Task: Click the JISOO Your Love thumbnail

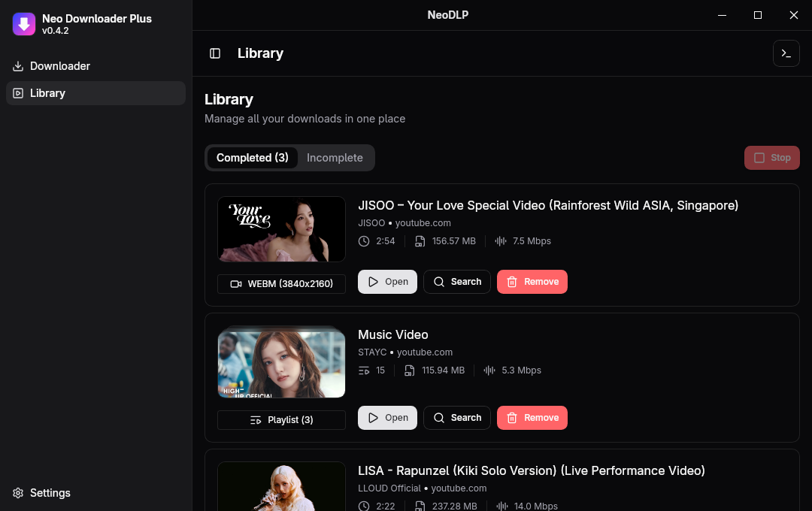Action: coord(281,229)
